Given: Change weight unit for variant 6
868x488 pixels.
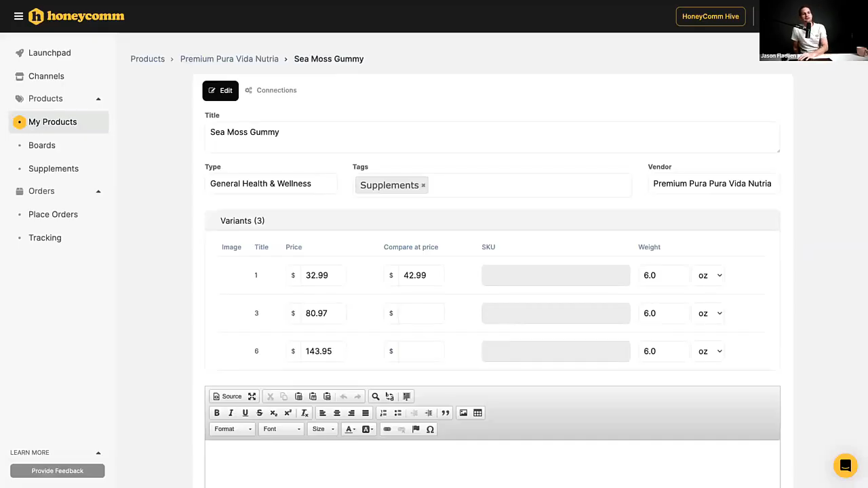Looking at the screenshot, I should coord(708,351).
